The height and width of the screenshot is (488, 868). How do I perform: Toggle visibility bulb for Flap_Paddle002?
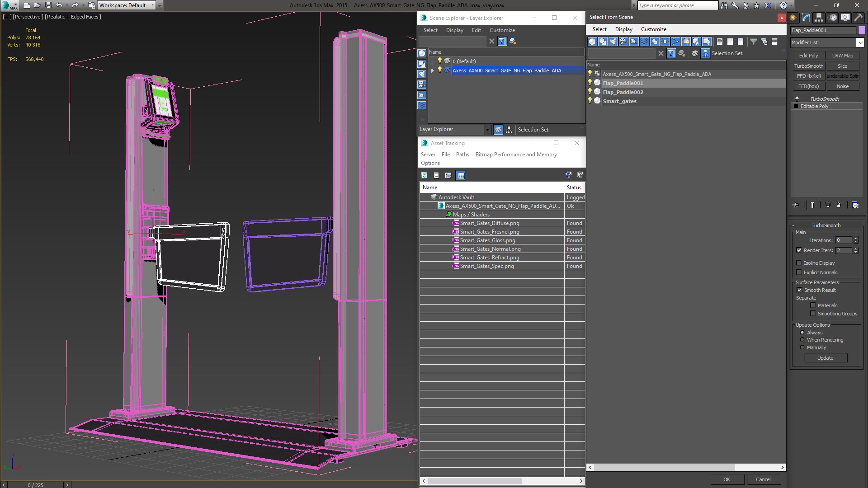coord(590,92)
